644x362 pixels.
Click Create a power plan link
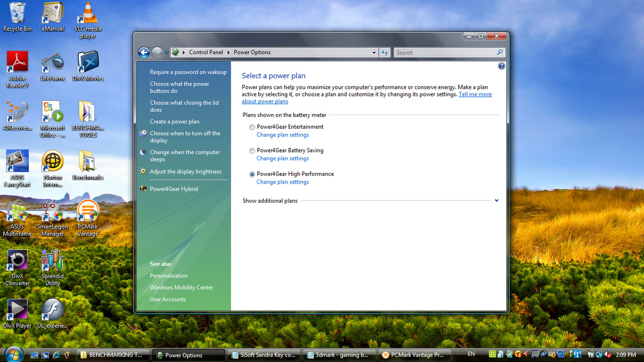point(175,122)
